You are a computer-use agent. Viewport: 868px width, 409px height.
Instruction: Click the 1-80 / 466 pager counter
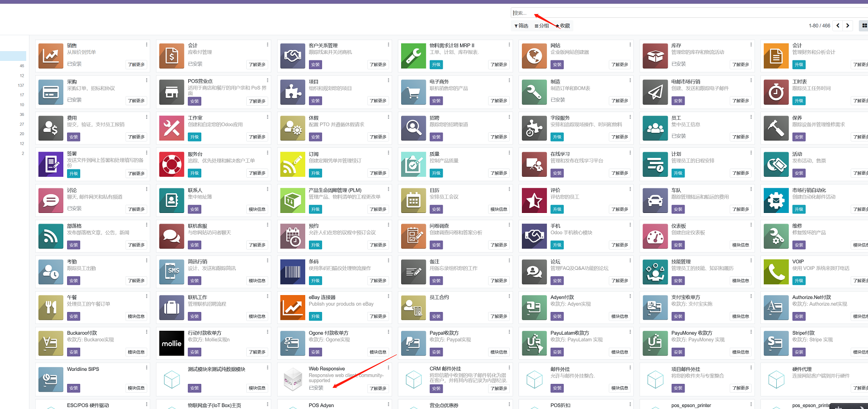pyautogui.click(x=819, y=26)
